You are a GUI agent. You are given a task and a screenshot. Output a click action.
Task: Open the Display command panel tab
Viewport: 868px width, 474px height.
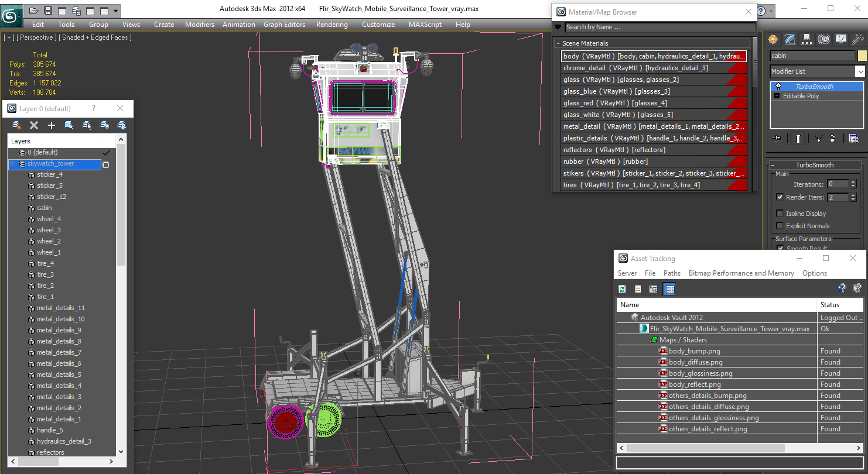click(841, 39)
